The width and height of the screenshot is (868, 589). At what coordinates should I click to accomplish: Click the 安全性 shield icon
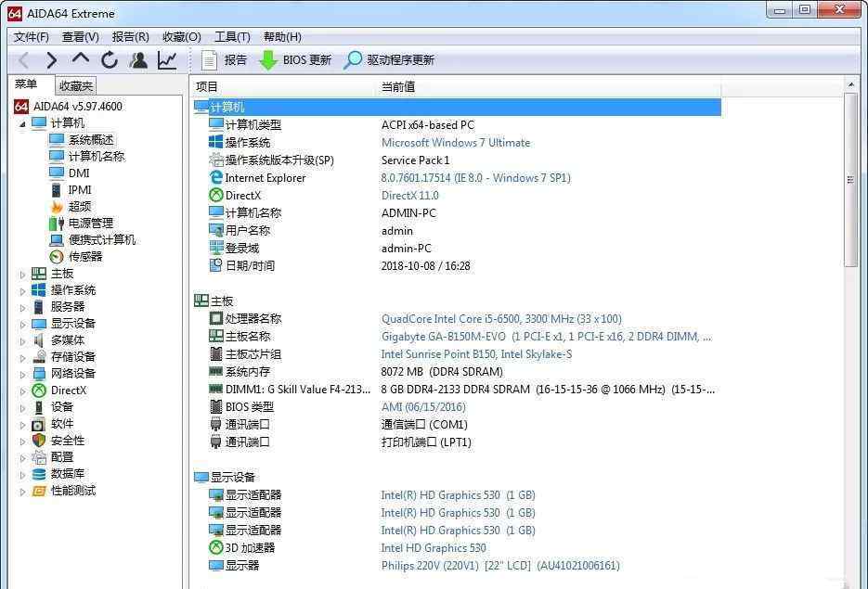[x=39, y=441]
